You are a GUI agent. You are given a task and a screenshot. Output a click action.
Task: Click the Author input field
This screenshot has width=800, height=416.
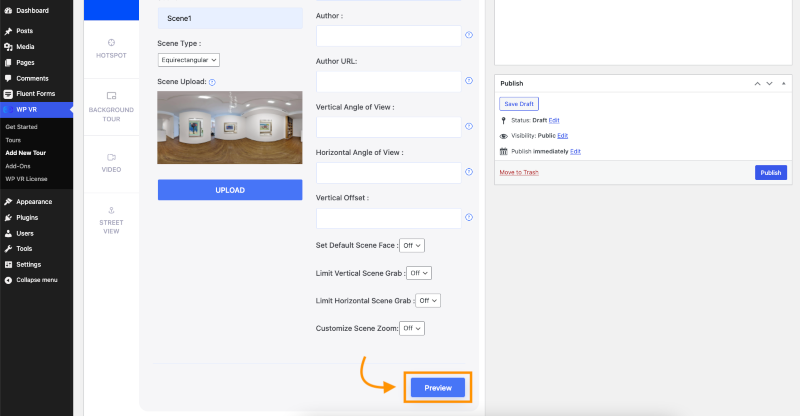[389, 36]
